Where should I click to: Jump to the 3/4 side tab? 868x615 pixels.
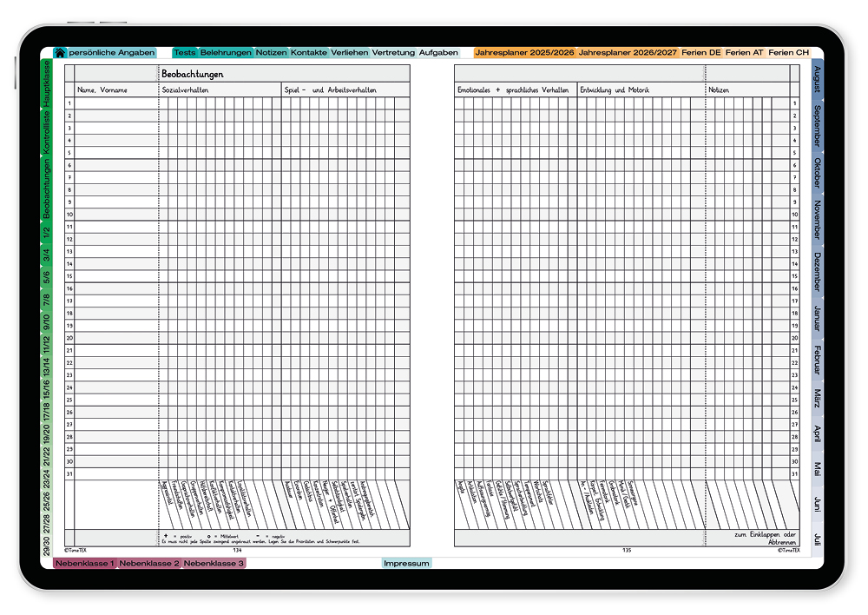pos(47,255)
